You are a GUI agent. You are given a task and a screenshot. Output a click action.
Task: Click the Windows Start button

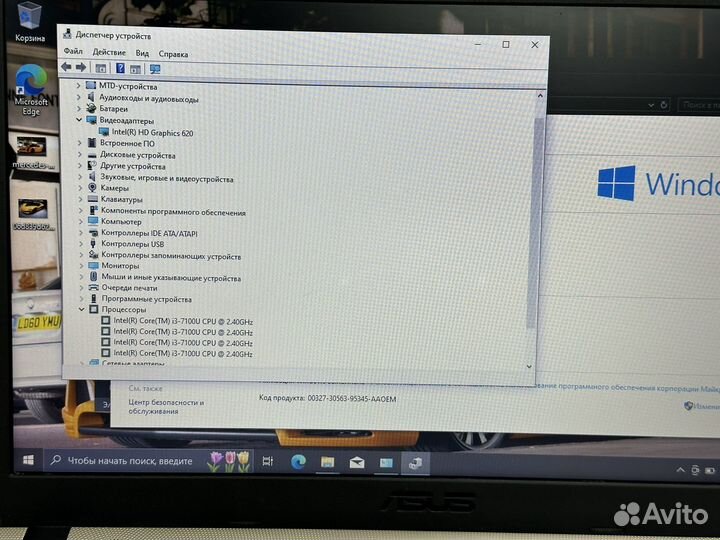[28, 461]
